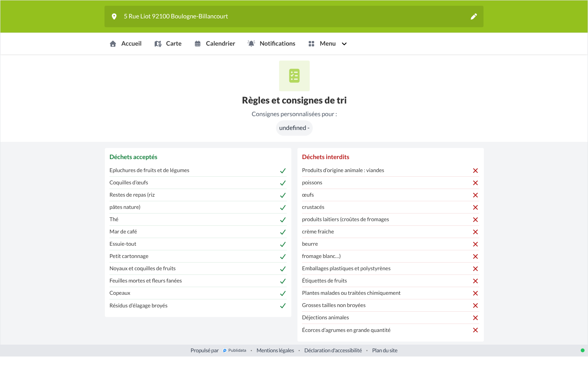Open the Menu label

point(328,44)
